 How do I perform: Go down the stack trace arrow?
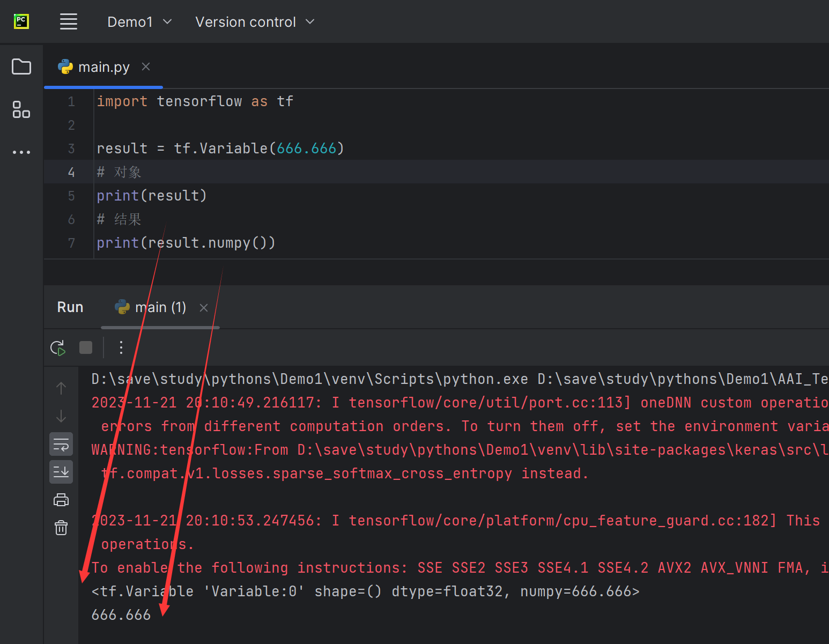pos(61,416)
